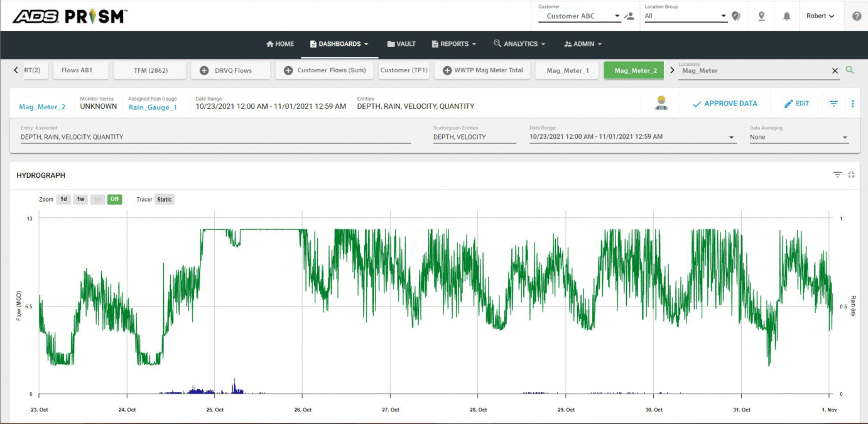Click the notifications bell icon
The width and height of the screenshot is (868, 424).
pyautogui.click(x=786, y=16)
